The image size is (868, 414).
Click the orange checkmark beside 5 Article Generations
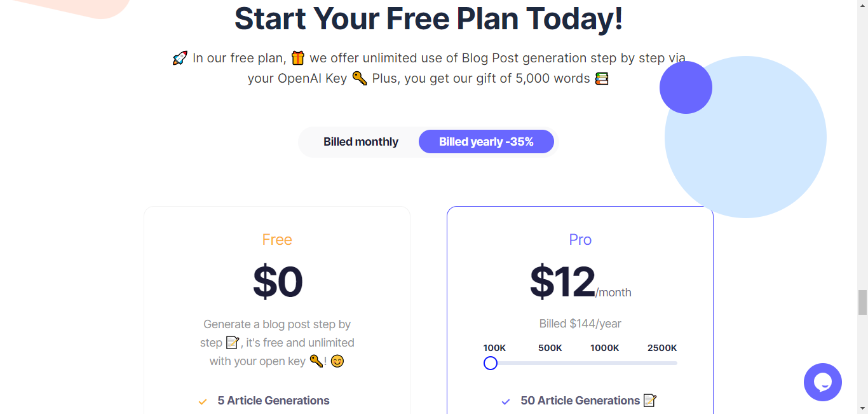[203, 401]
